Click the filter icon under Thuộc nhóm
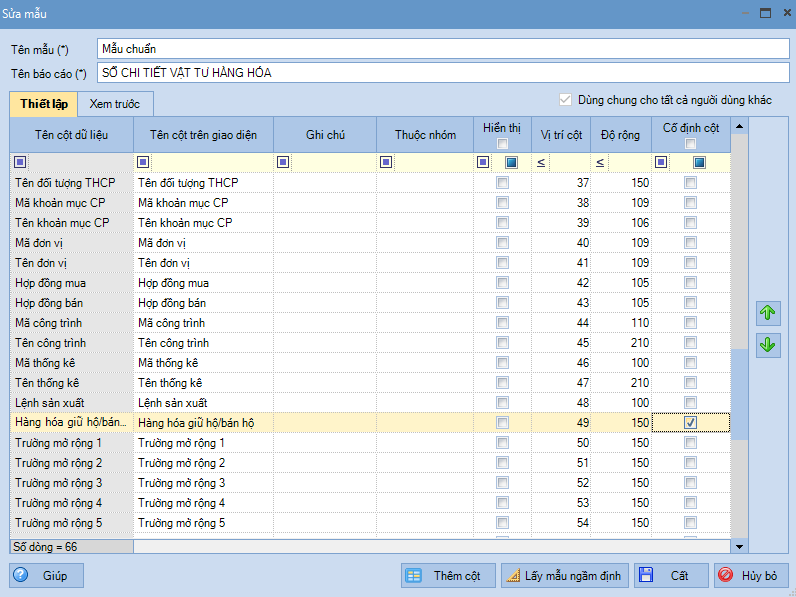 click(x=386, y=162)
